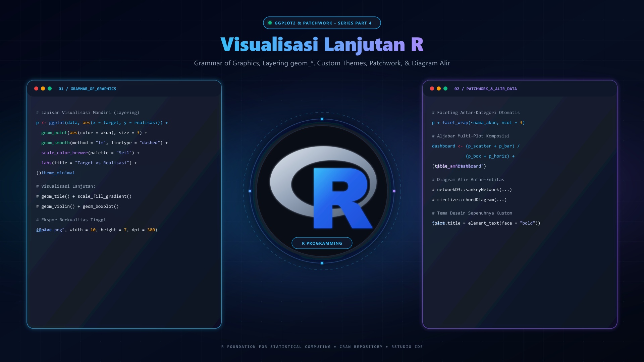The height and width of the screenshot is (362, 644).
Task: Click the element_text(face = "bold") line
Action: click(x=486, y=223)
